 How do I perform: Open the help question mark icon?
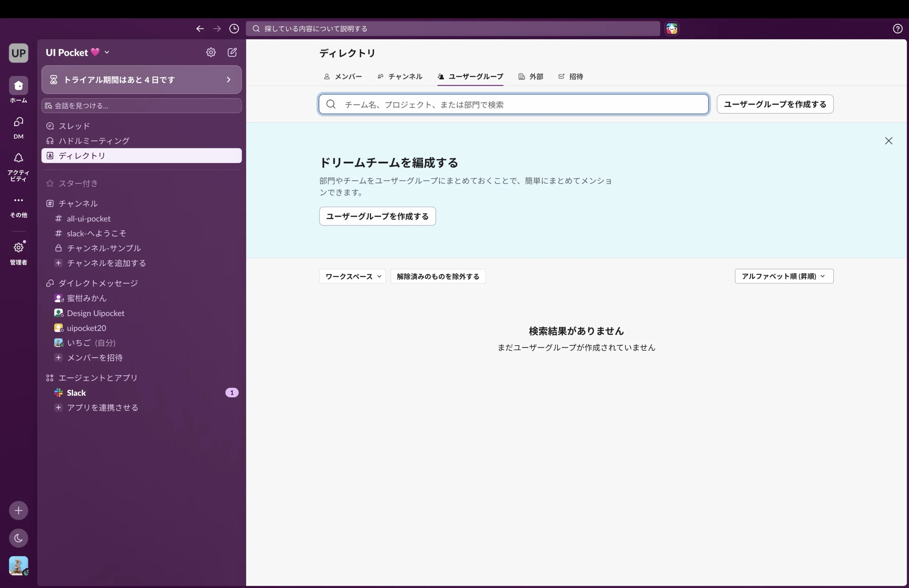tap(898, 29)
